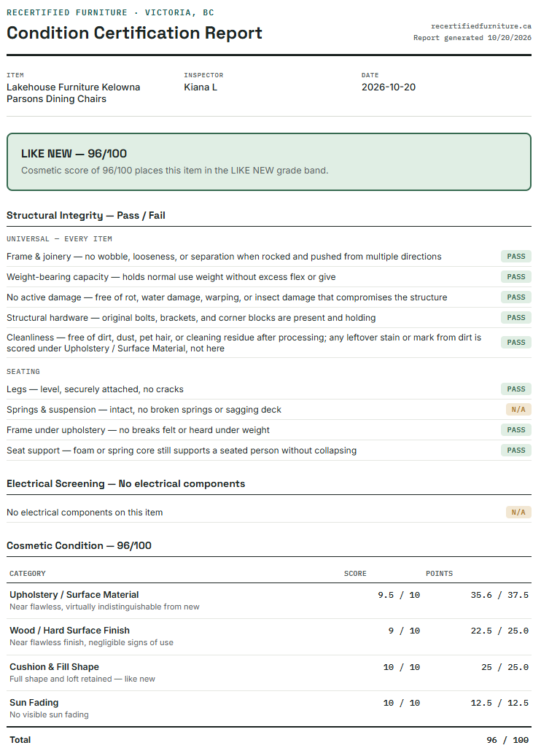
Task: Click PASS badge for No active damage
Action: [516, 297]
